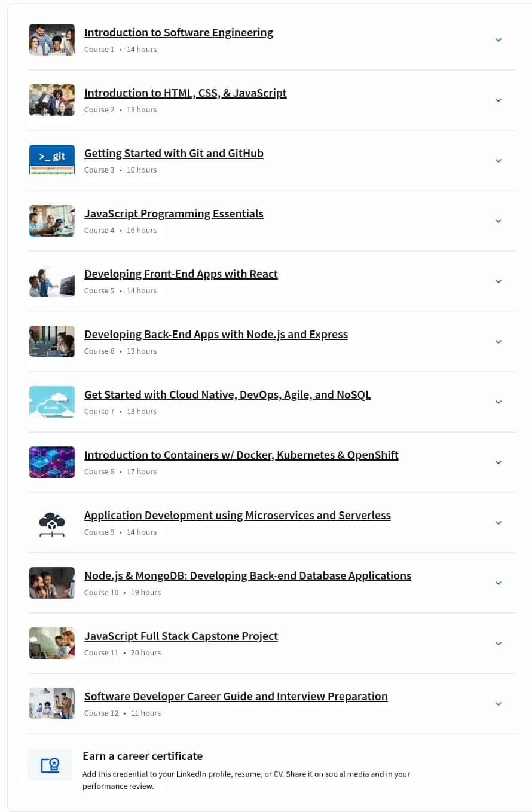This screenshot has width=532, height=812.
Task: Expand the Software Developer Career Guide chevron
Action: pos(499,704)
